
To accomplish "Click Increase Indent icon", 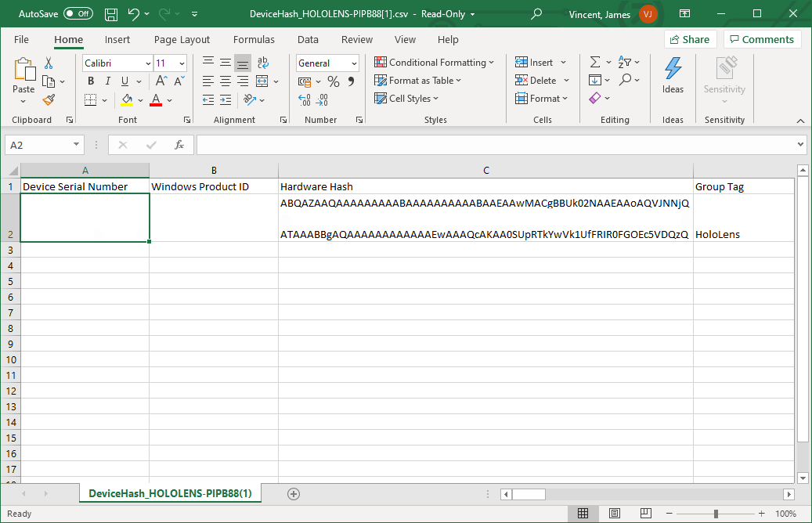I will tap(226, 99).
